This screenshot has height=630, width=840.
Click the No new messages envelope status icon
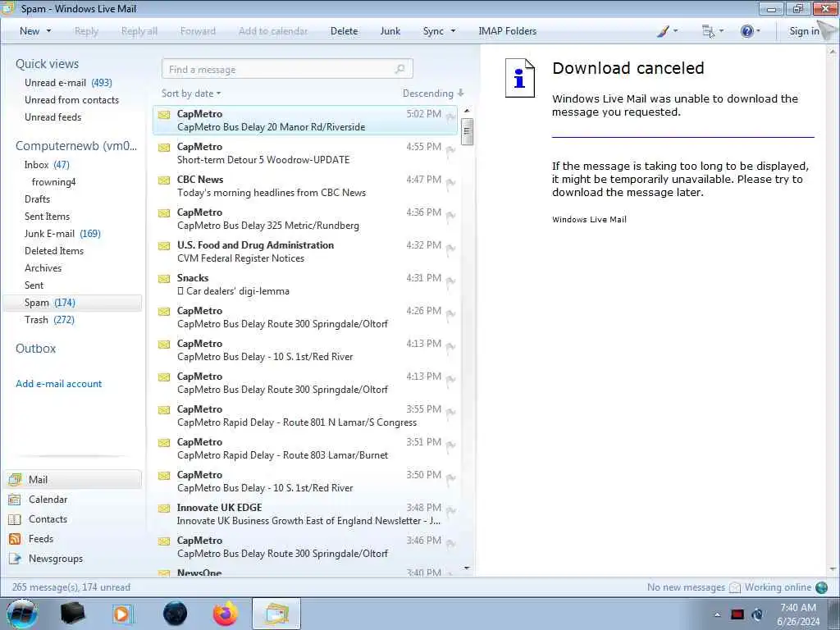735,587
